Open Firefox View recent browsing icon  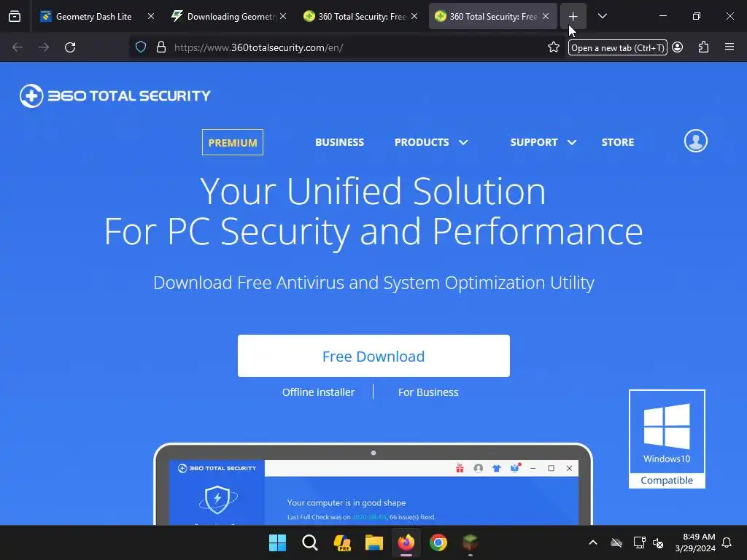(15, 16)
